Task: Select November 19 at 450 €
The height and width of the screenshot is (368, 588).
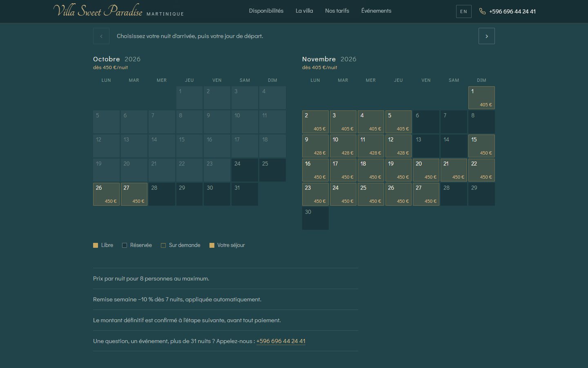Action: tap(399, 170)
